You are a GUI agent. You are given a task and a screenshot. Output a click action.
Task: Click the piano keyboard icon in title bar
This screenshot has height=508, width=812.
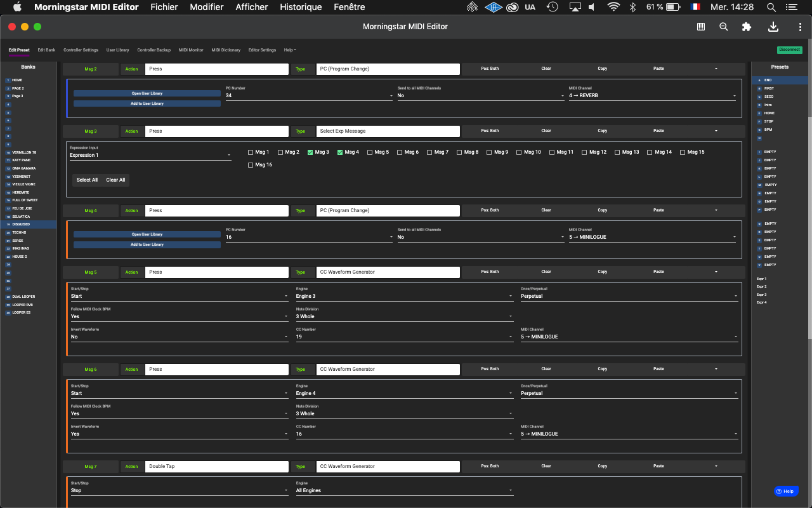701,27
